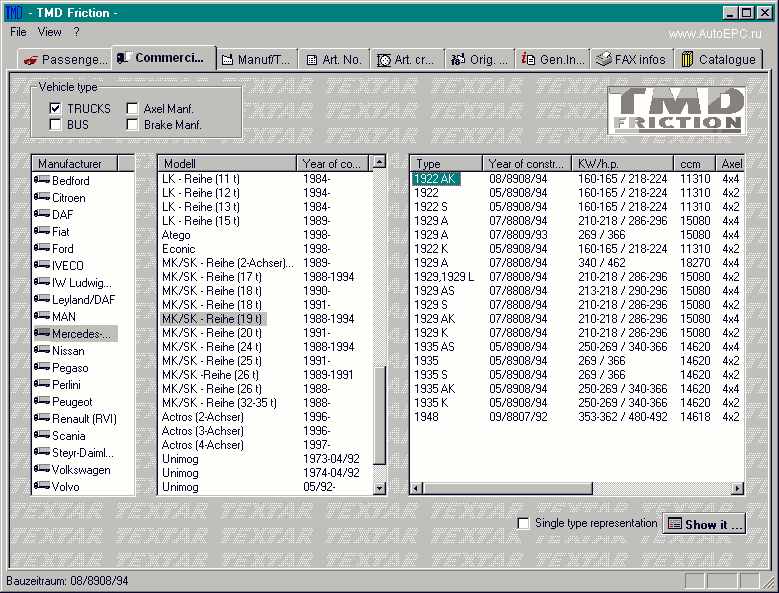The width and height of the screenshot is (779, 593).
Task: Click the truck icon beside Volkswagen
Action: pyautogui.click(x=42, y=468)
